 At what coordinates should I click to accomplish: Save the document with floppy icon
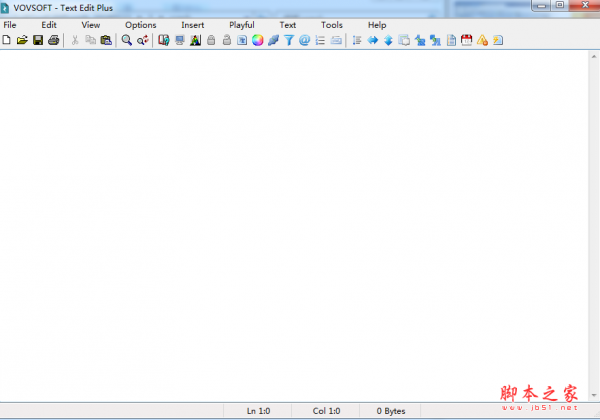coord(38,40)
